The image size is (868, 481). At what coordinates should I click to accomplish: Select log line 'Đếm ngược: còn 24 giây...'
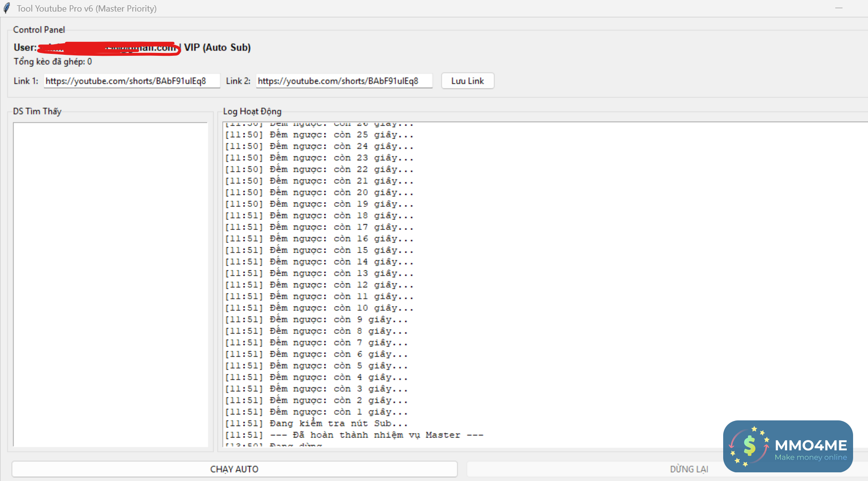[x=319, y=146]
